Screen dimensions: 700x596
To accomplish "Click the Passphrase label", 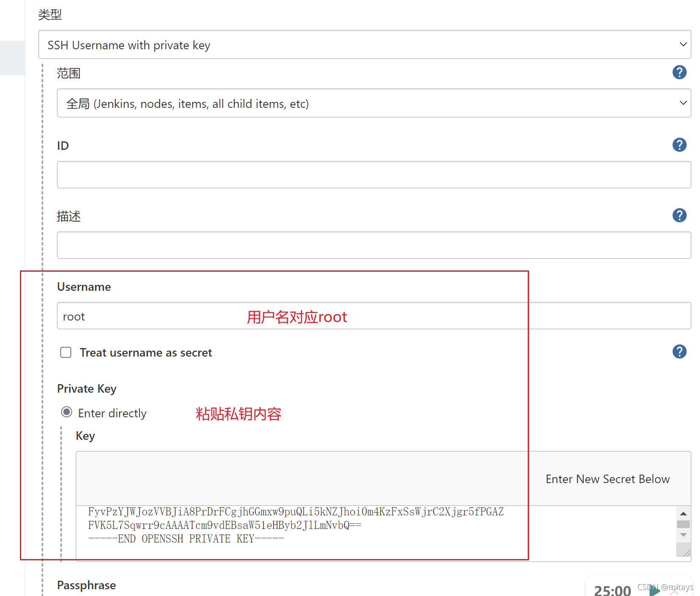I will pyautogui.click(x=87, y=585).
